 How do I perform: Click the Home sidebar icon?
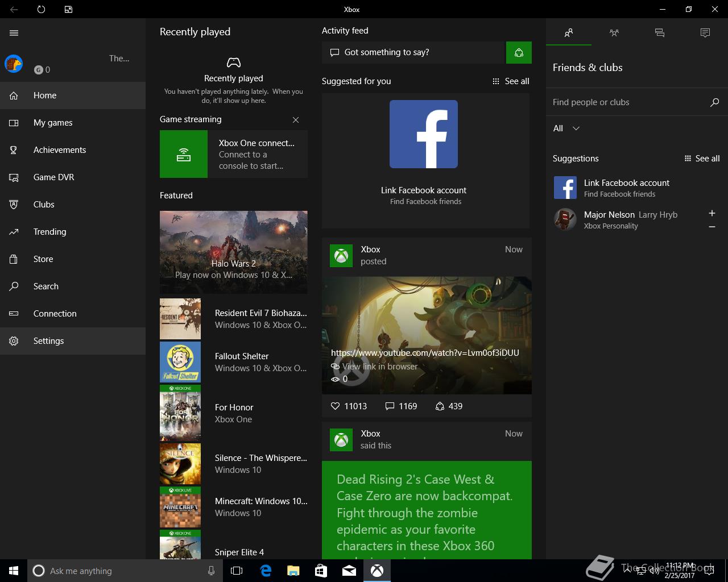14,95
